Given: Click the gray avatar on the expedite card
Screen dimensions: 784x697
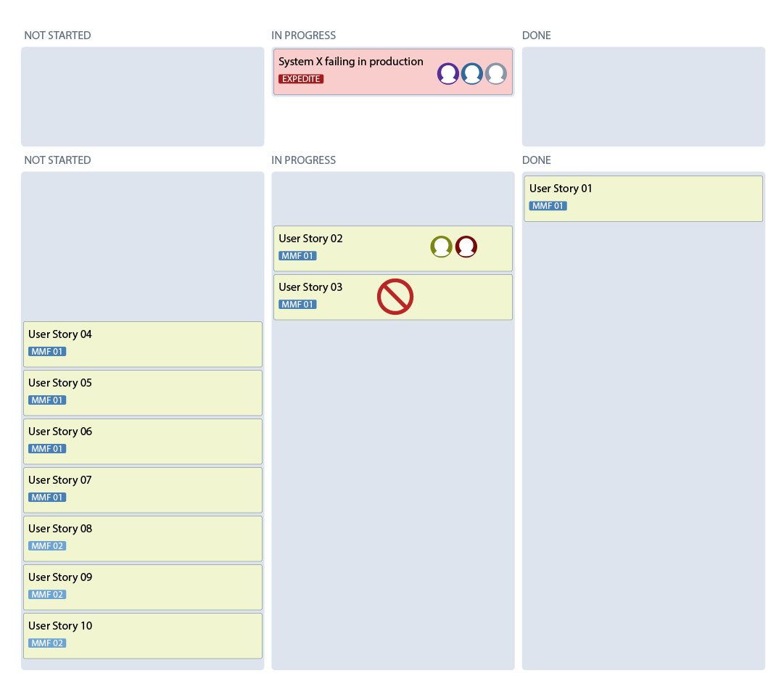Looking at the screenshot, I should pyautogui.click(x=495, y=73).
